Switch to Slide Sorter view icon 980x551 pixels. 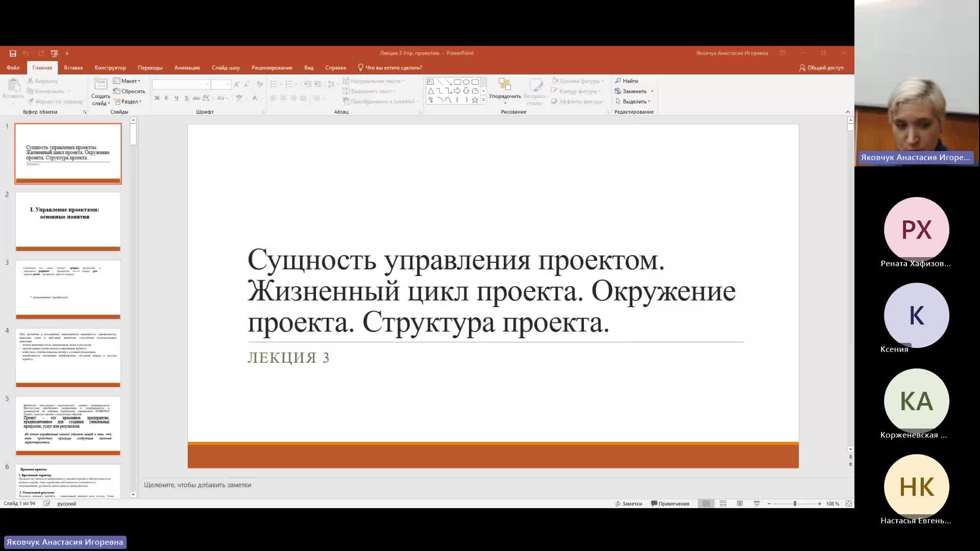723,504
